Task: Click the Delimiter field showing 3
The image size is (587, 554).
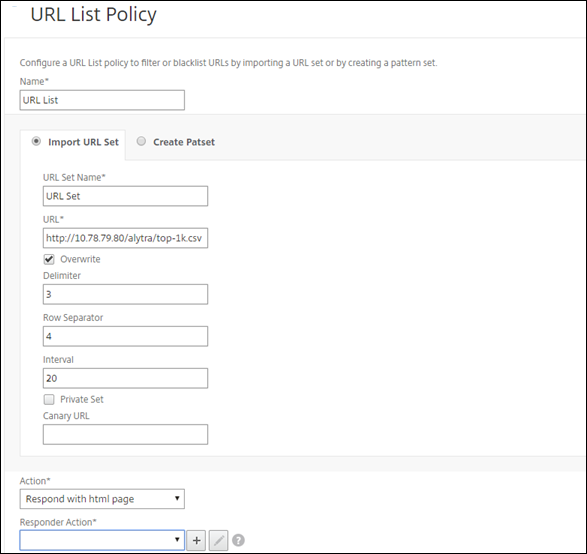Action: (x=125, y=294)
